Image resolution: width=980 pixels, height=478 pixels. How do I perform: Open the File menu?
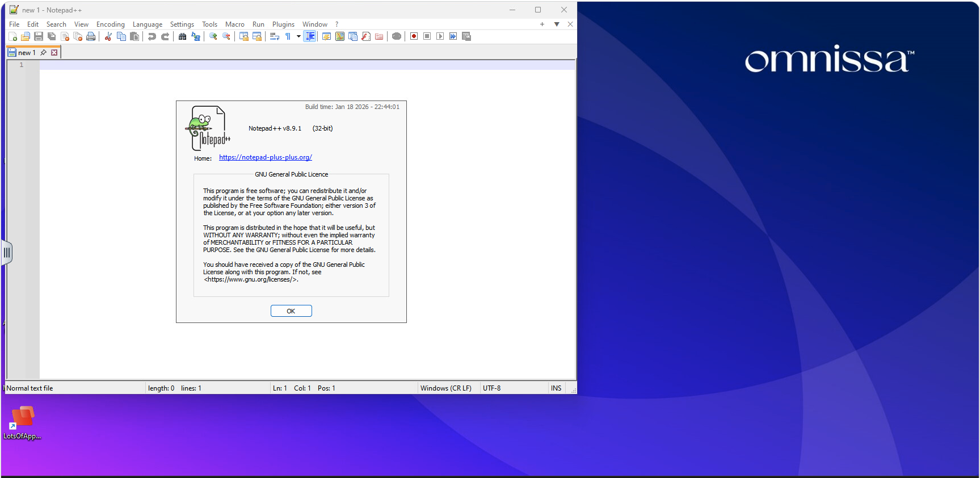[x=14, y=24]
